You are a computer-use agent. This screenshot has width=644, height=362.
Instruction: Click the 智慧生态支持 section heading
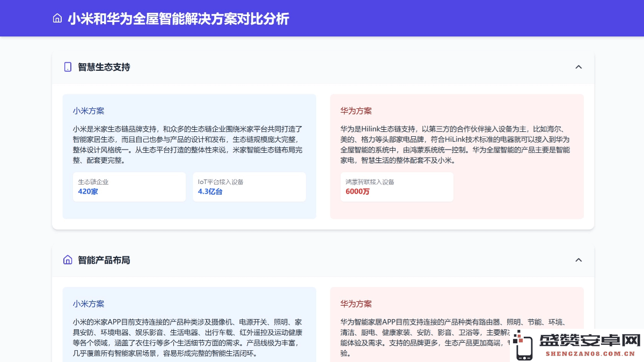(104, 67)
